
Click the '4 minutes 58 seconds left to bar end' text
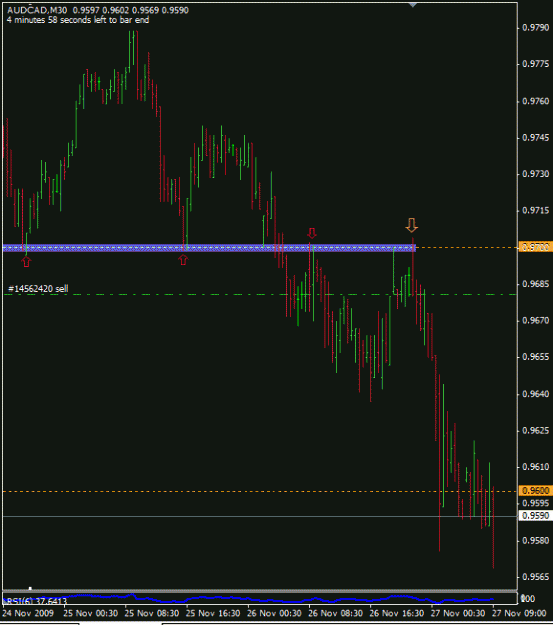coord(78,20)
